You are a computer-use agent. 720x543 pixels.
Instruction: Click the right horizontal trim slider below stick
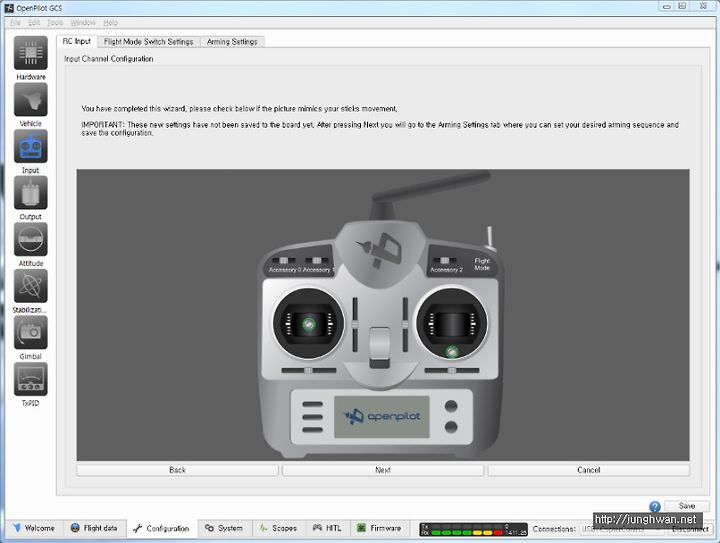[x=452, y=370]
